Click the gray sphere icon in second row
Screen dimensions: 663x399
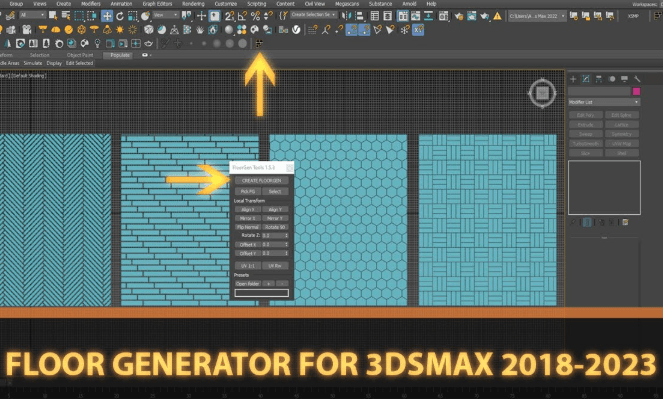[229, 30]
